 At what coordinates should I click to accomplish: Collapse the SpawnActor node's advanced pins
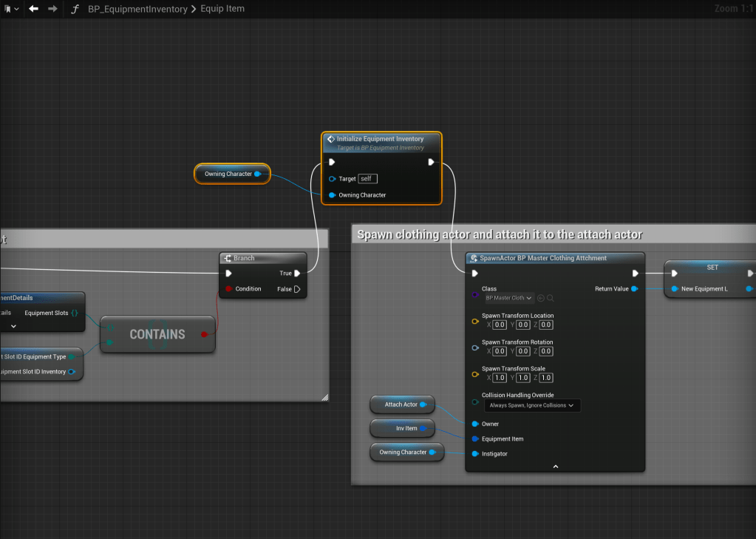point(555,467)
